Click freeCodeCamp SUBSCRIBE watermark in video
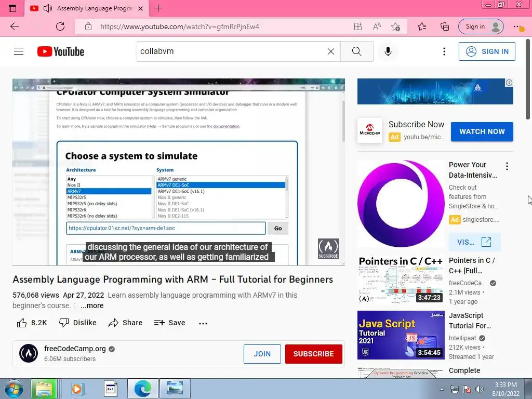This screenshot has width=532, height=399. coord(328,249)
